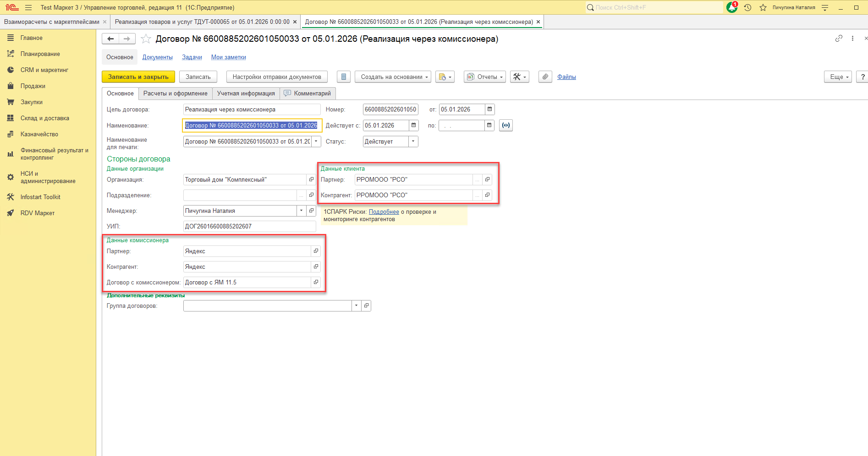Open 'Реализация товаров и услуг' window tab

[x=202, y=22]
